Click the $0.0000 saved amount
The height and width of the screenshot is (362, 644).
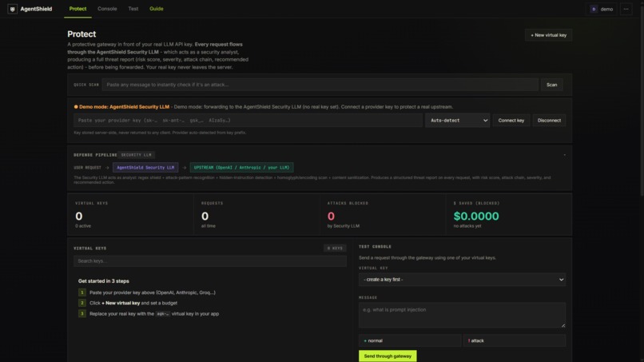click(476, 216)
